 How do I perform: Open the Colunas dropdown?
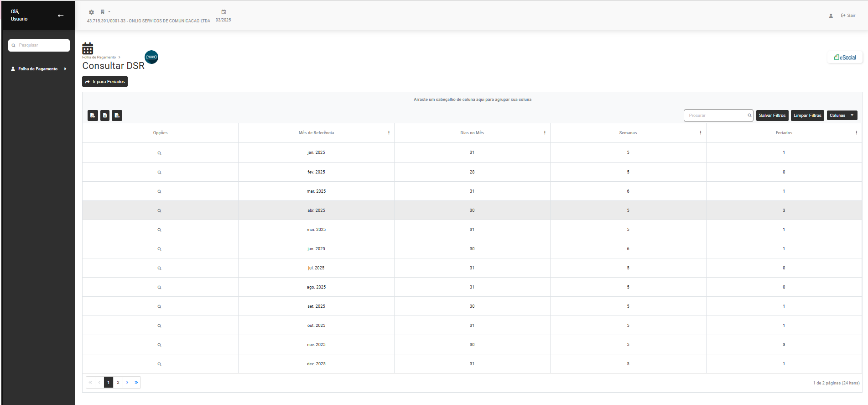click(x=842, y=116)
